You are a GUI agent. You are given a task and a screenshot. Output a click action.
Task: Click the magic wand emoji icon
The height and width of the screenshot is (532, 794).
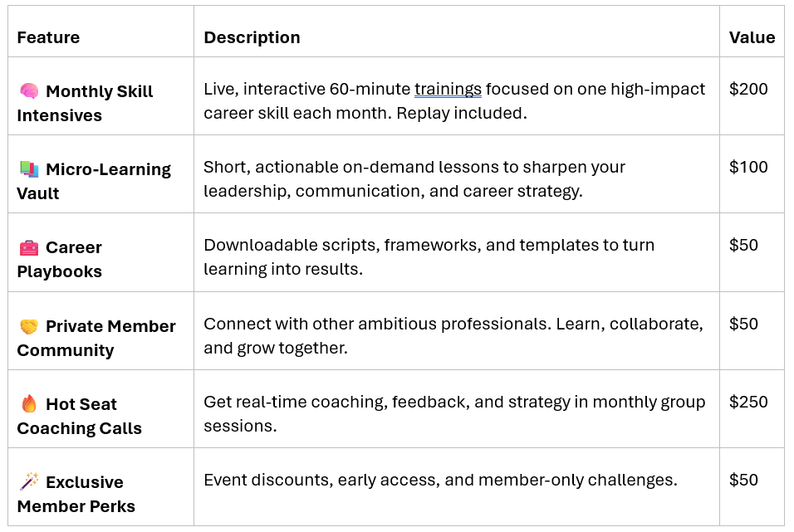click(29, 482)
